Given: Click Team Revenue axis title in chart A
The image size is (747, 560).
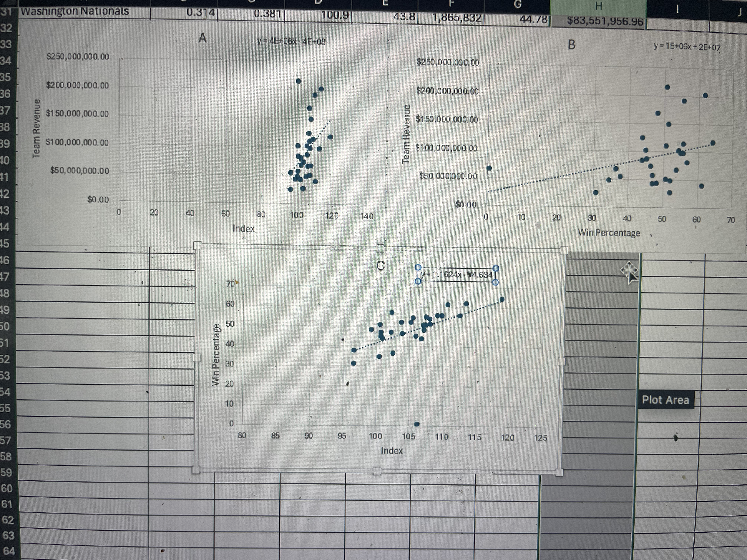Looking at the screenshot, I should [36, 128].
